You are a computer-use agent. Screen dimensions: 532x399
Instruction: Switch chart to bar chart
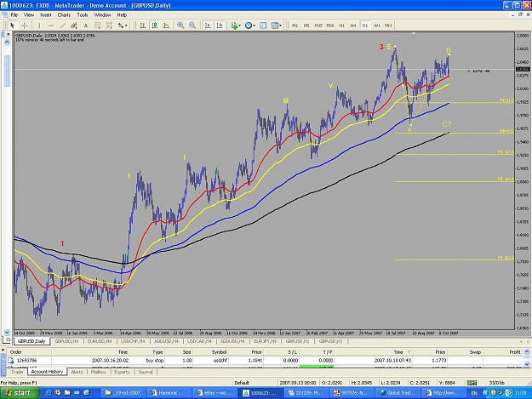143,26
